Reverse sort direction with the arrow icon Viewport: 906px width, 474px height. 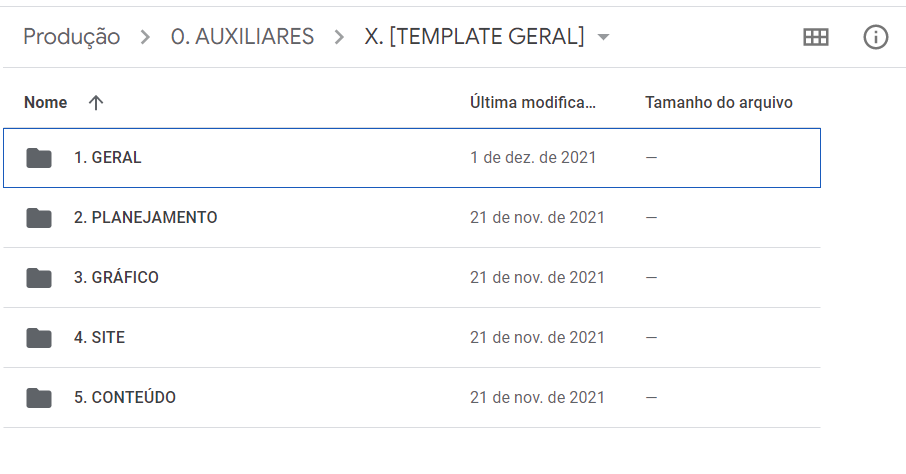tap(96, 103)
